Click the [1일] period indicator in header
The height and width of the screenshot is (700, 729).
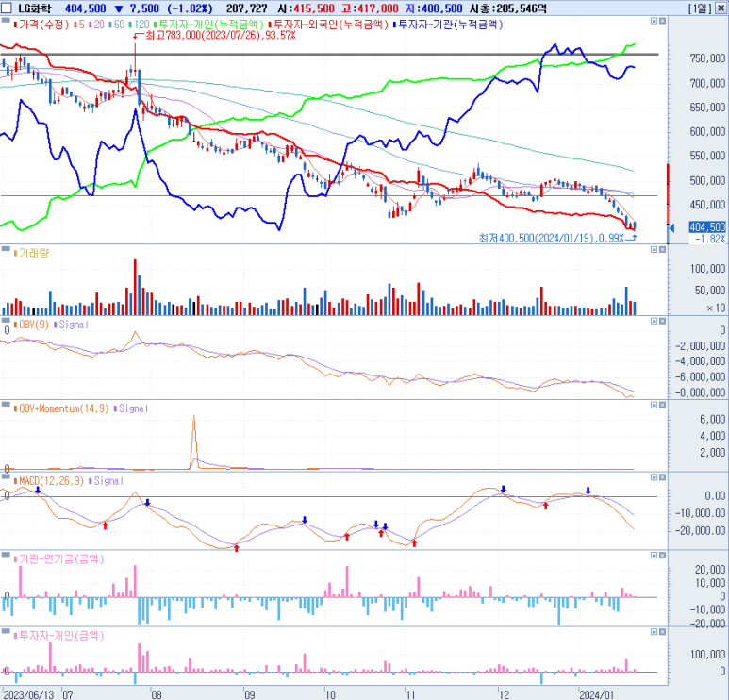coord(700,8)
